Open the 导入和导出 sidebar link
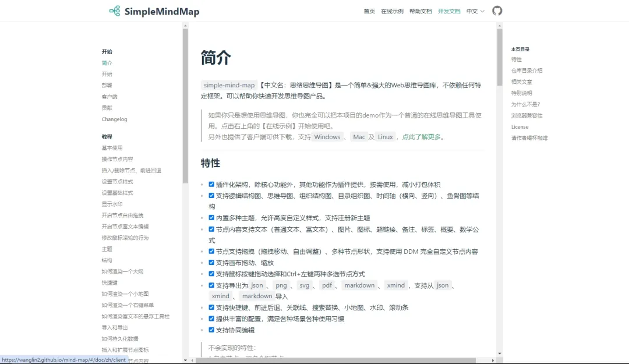The width and height of the screenshot is (629, 364). 115,328
